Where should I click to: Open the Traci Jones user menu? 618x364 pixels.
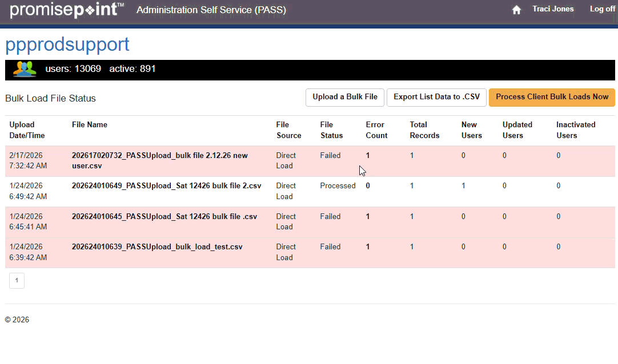[x=552, y=9]
